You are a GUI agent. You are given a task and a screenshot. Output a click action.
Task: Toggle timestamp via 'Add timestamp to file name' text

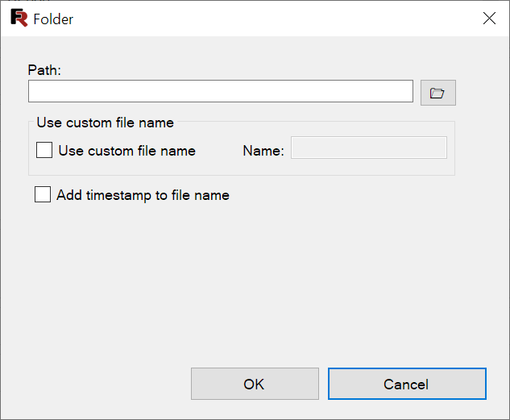coord(143,196)
